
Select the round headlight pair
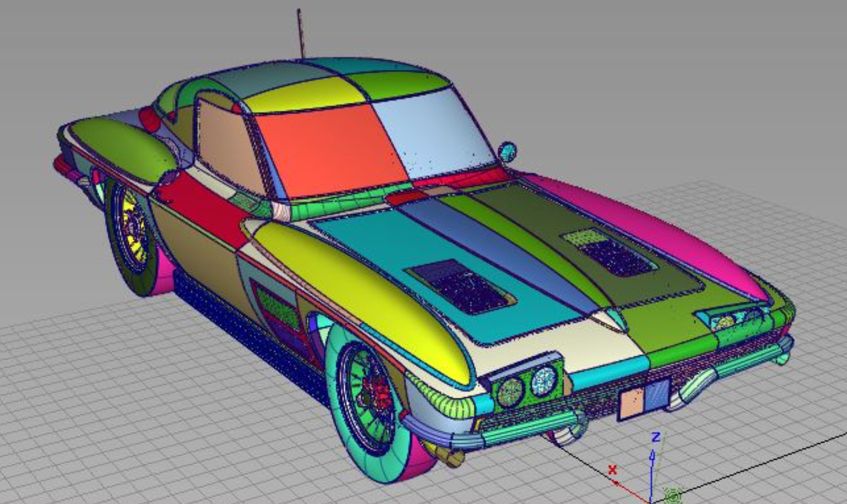[528, 387]
